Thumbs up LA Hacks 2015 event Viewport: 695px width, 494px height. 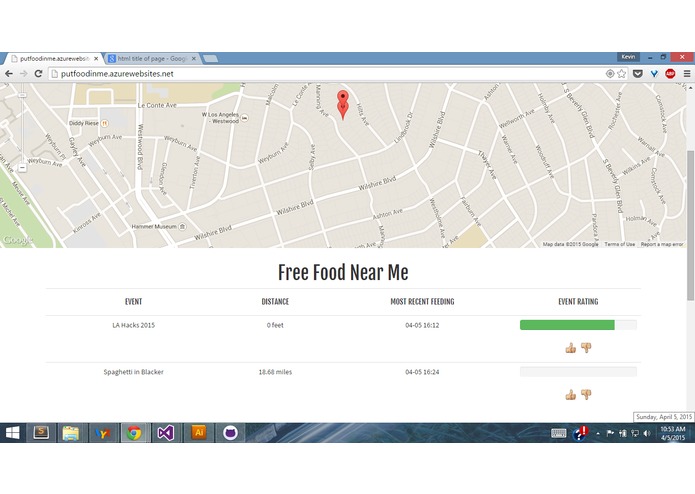coord(570,348)
